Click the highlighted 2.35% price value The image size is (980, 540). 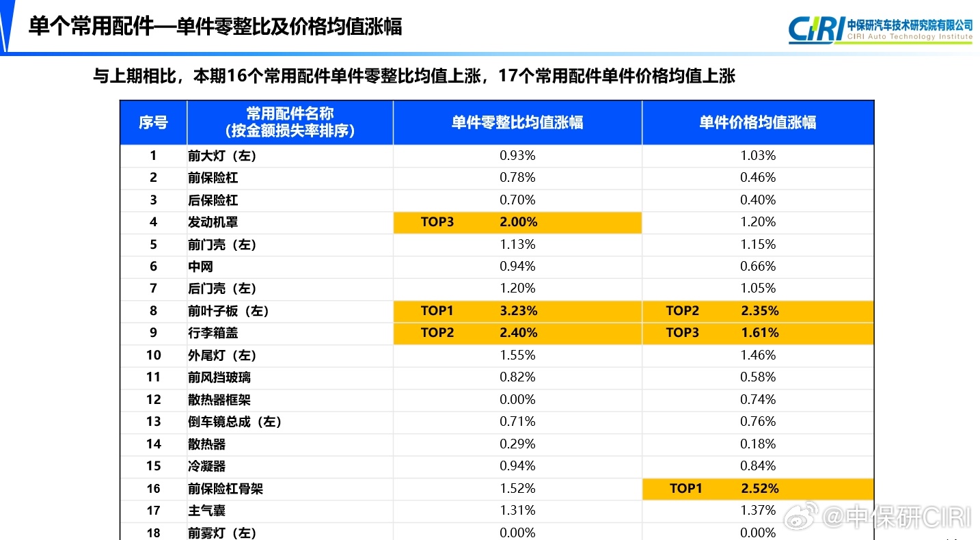[760, 311]
